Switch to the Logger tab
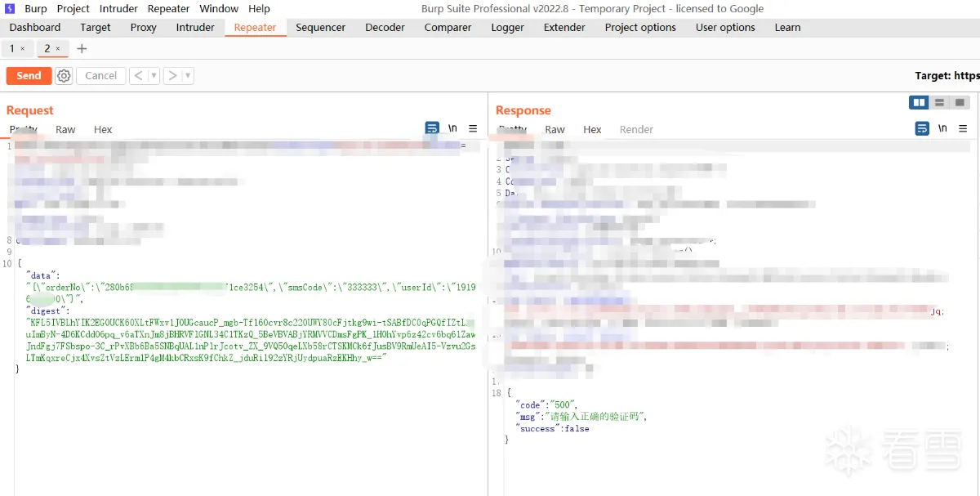Image resolution: width=980 pixels, height=496 pixels. tap(507, 27)
